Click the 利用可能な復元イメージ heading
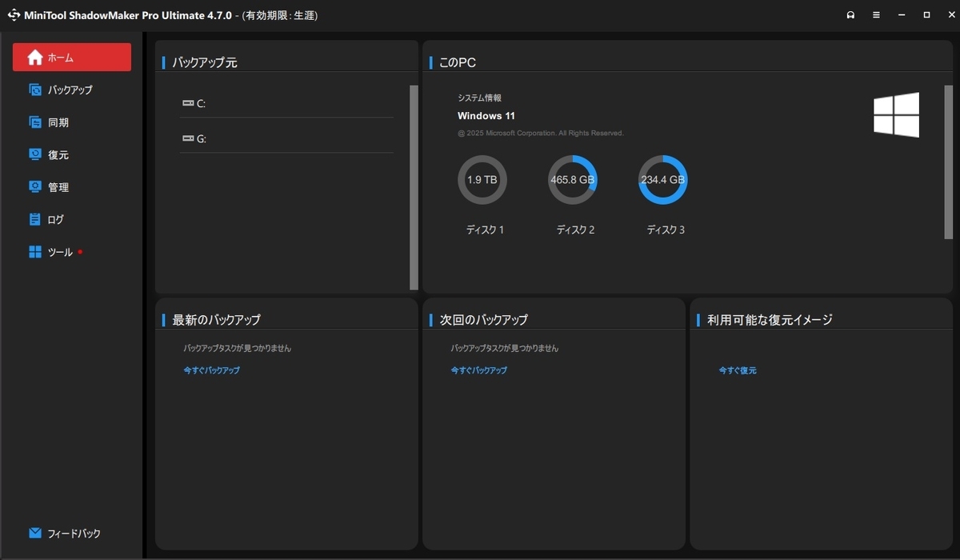Viewport: 960px width, 560px height. point(770,319)
